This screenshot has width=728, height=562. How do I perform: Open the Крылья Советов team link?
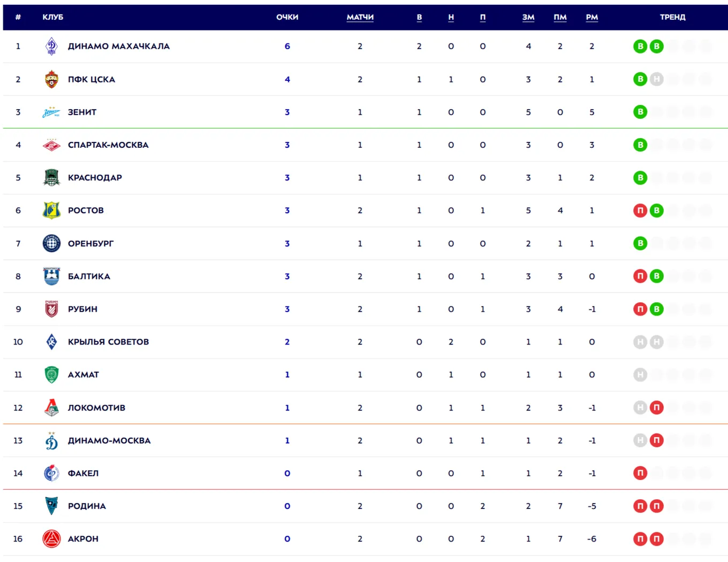click(x=108, y=342)
